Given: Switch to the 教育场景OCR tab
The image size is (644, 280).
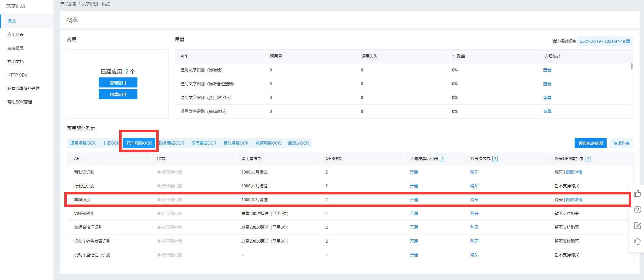Looking at the screenshot, I should (268, 143).
